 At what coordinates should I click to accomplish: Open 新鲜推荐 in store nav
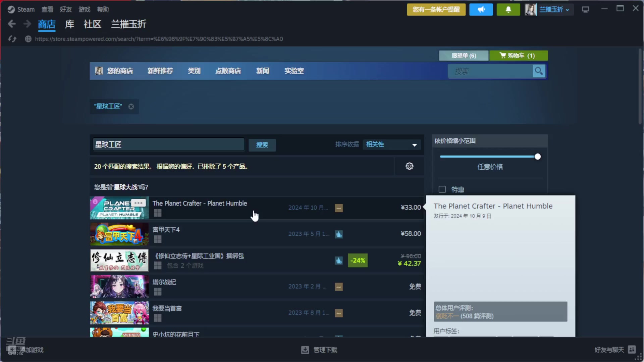click(x=160, y=71)
